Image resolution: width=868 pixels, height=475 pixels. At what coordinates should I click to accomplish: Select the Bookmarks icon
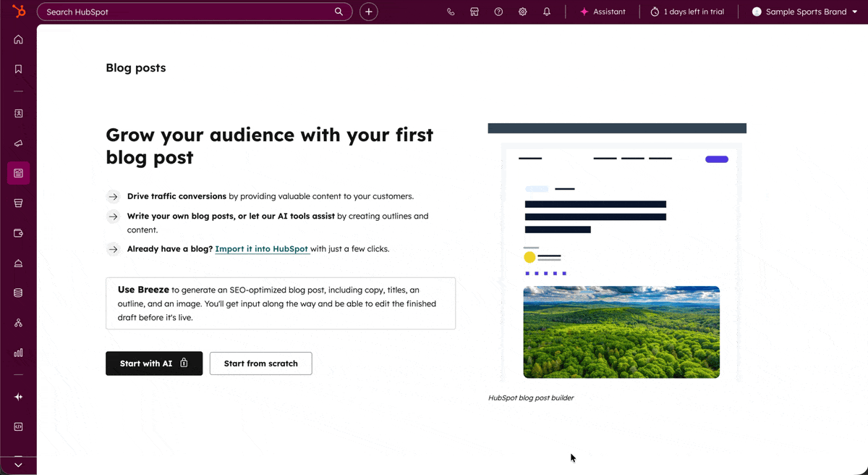tap(18, 68)
